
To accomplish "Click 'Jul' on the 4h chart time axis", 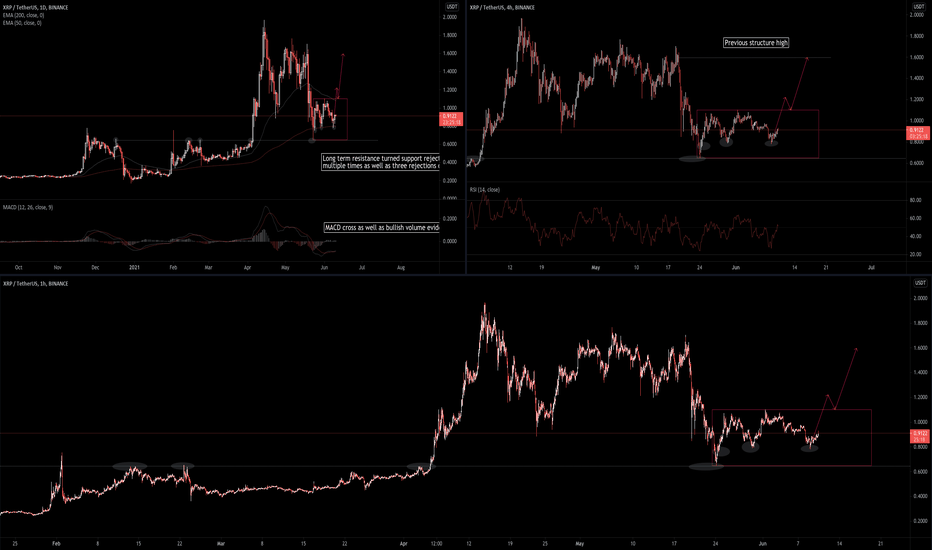I will (x=871, y=268).
